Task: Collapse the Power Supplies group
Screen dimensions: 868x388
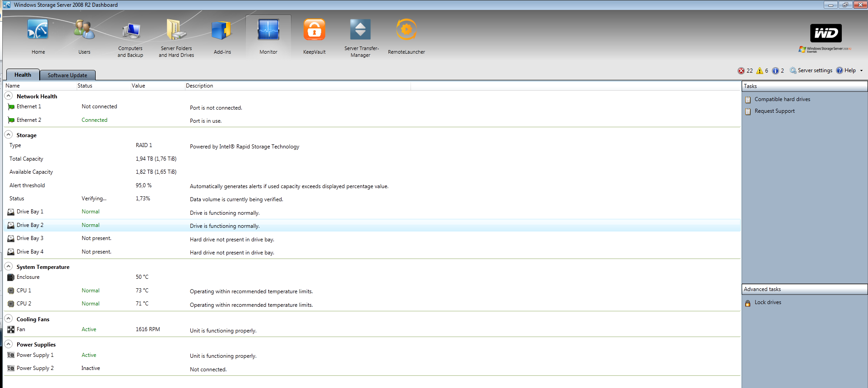Action: pyautogui.click(x=9, y=344)
